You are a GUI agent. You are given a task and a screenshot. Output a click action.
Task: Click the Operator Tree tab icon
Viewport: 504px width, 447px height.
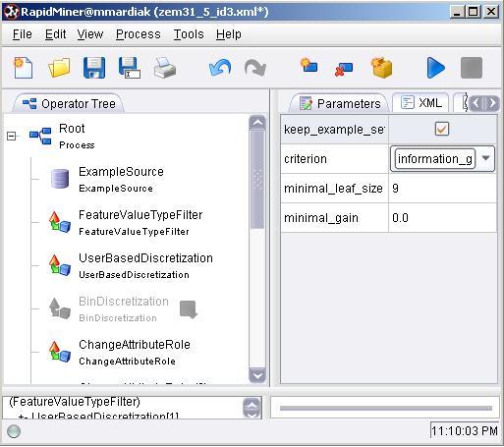pyautogui.click(x=29, y=104)
